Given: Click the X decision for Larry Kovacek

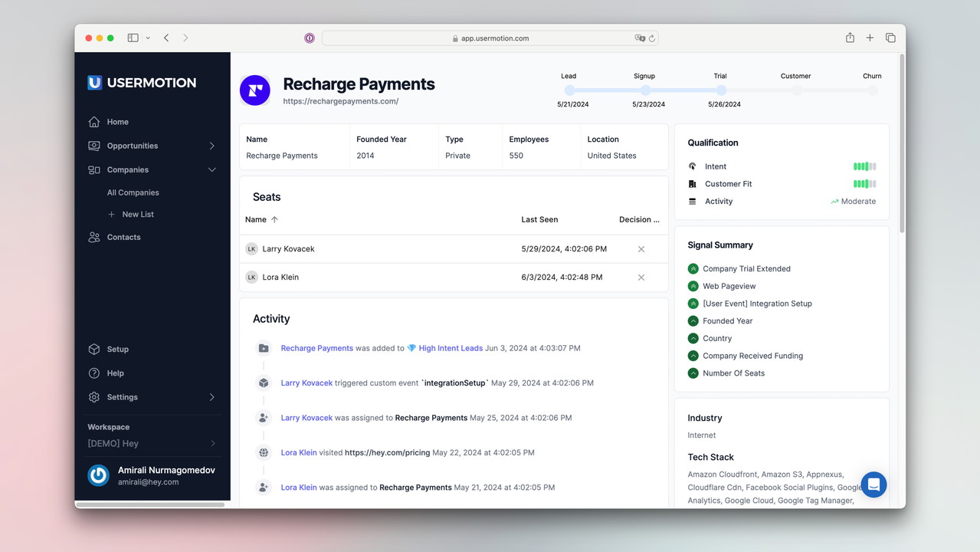Looking at the screenshot, I should tap(641, 249).
